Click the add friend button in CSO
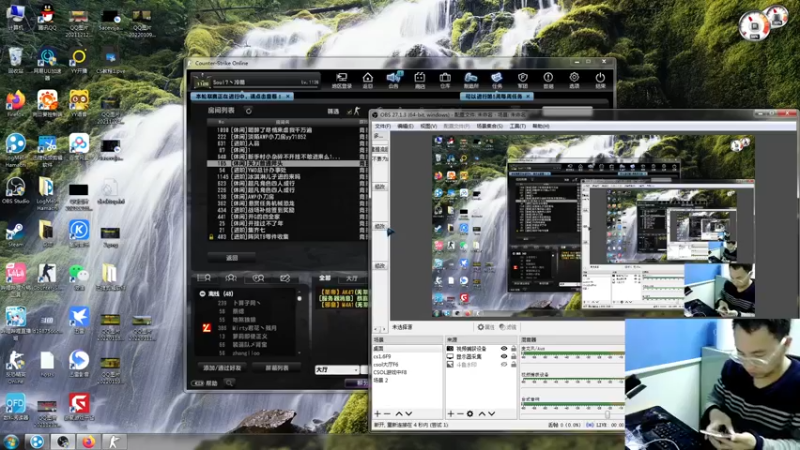The image size is (800, 450). coord(222,367)
